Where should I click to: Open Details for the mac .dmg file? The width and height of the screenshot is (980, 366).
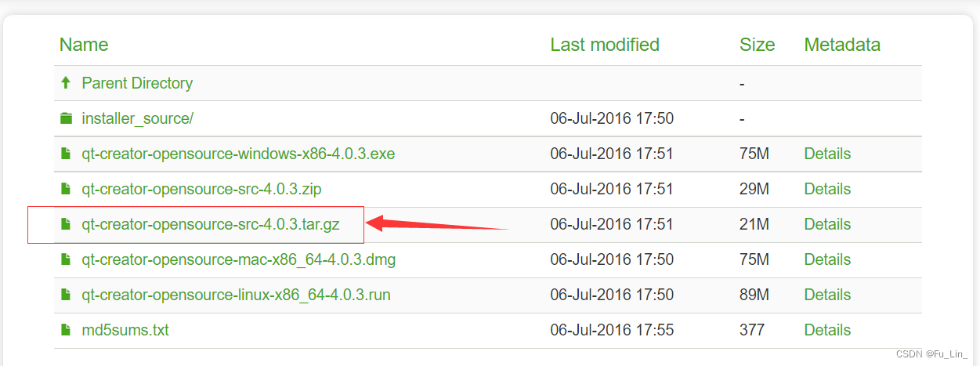[827, 260]
